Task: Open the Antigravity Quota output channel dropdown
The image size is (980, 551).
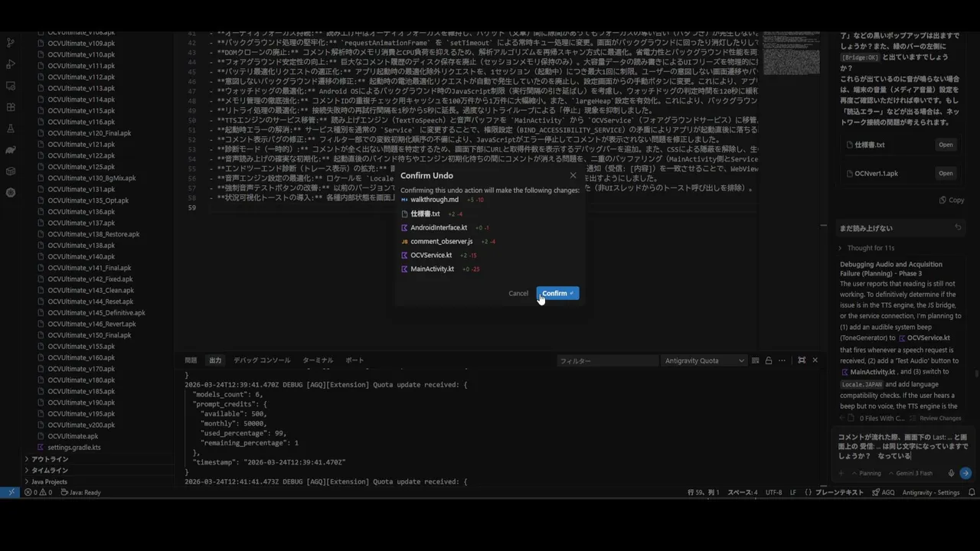Action: pyautogui.click(x=704, y=360)
